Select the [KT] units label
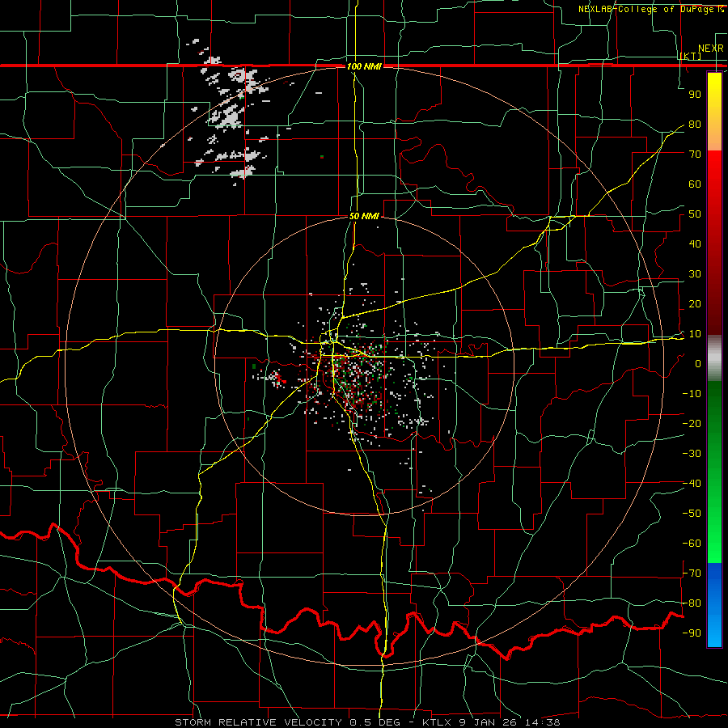 click(690, 56)
